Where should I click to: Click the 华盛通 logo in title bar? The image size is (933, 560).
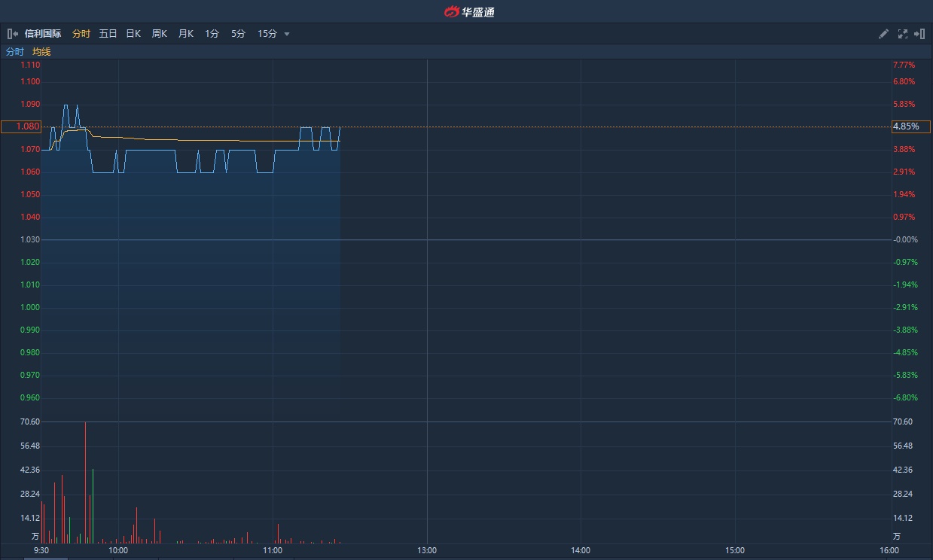coord(469,11)
